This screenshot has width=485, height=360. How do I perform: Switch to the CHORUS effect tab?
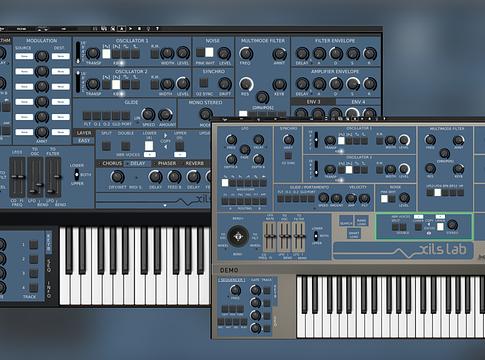(x=112, y=163)
